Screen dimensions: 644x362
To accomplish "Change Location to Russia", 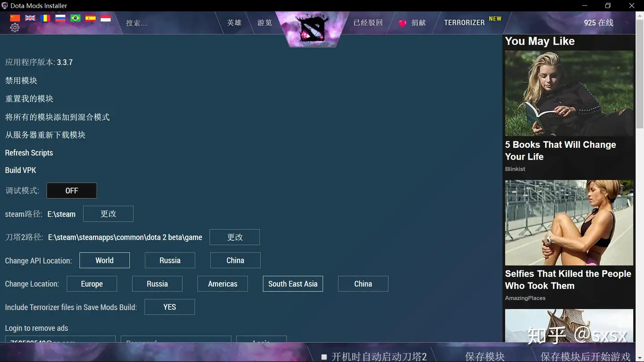I will (157, 284).
